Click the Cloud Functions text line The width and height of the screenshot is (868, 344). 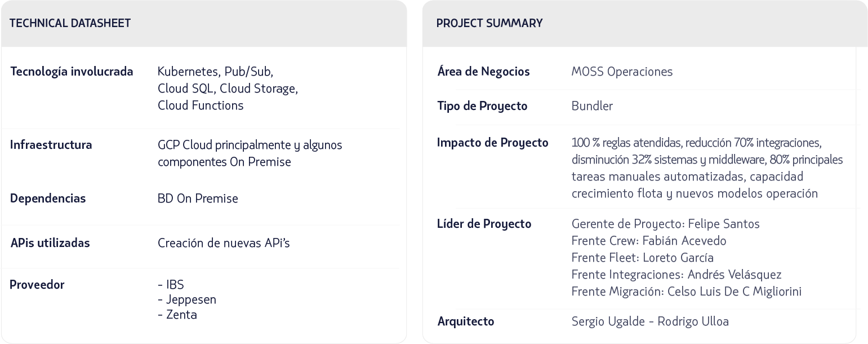(201, 105)
